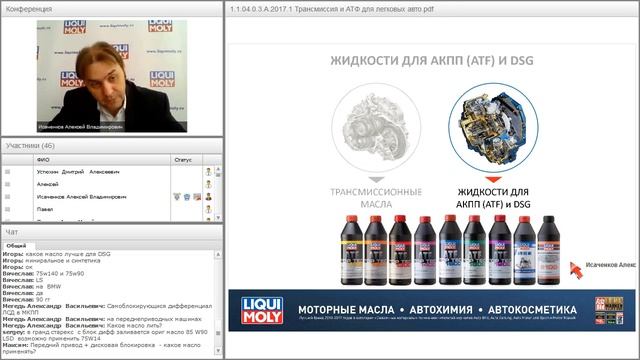Click chat message 'какое масло лучше для DSG'
640x360 pixels.
point(56,254)
